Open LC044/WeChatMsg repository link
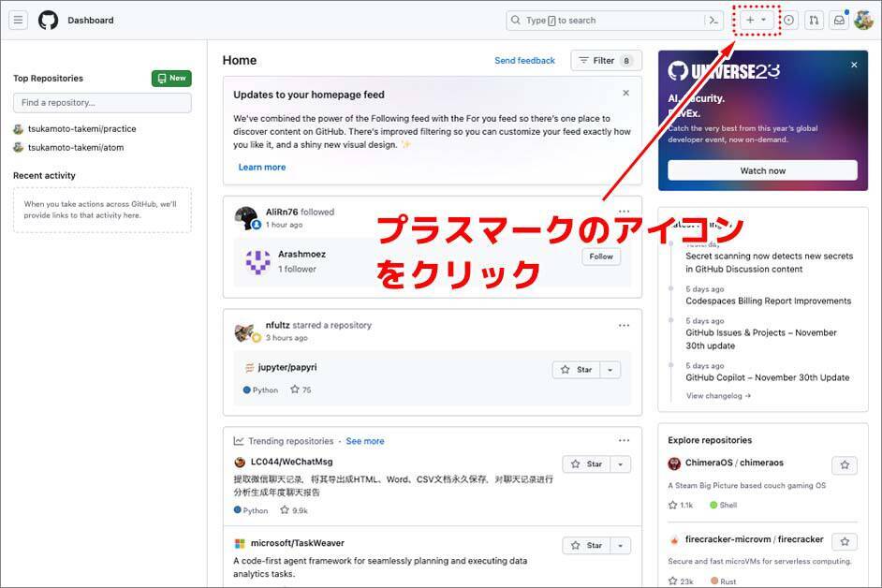This screenshot has height=588, width=882. 291,462
